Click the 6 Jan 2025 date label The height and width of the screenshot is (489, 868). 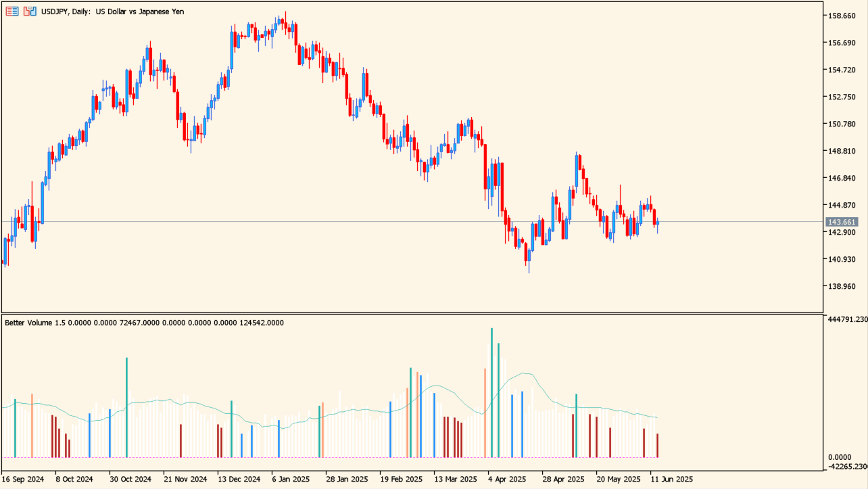291,479
